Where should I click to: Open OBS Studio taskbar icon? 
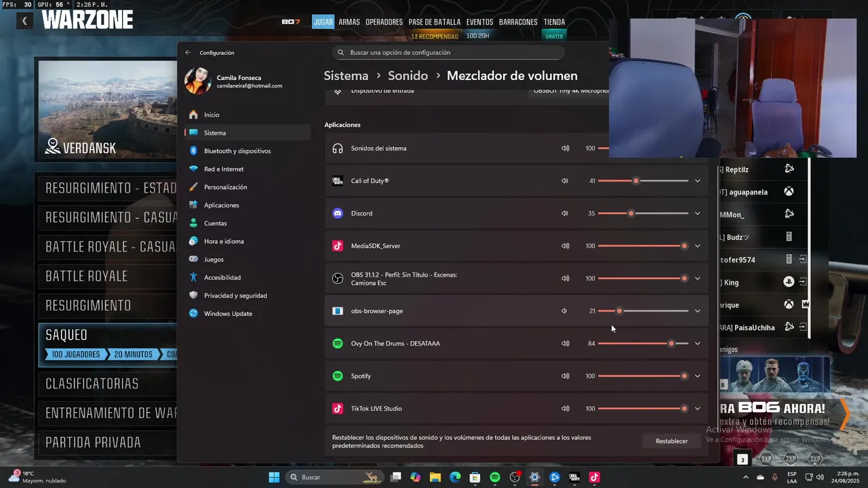tap(515, 477)
